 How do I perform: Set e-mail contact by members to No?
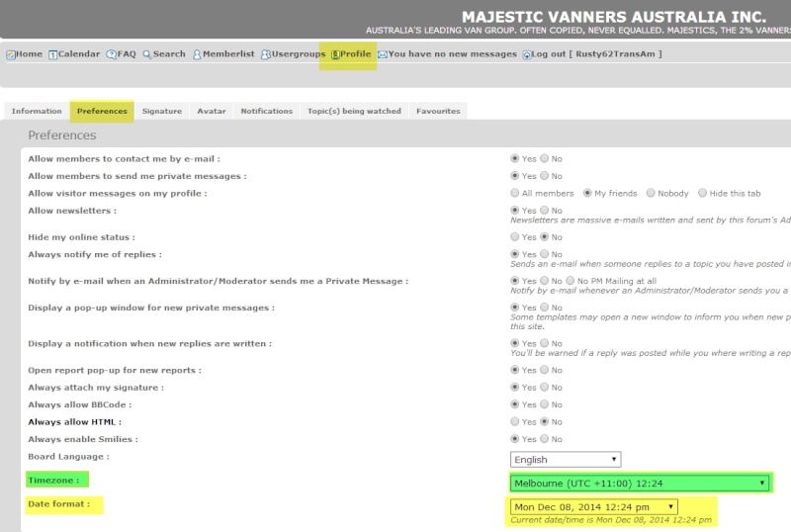(545, 158)
